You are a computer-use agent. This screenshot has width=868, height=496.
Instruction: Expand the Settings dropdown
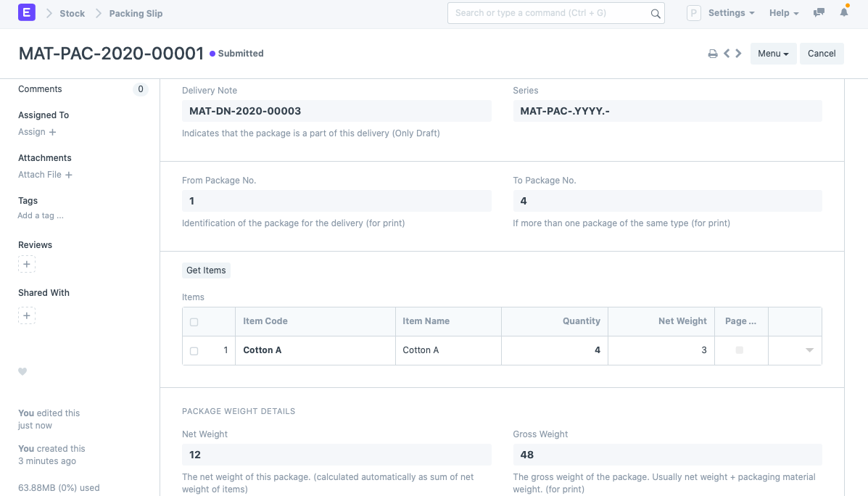731,13
